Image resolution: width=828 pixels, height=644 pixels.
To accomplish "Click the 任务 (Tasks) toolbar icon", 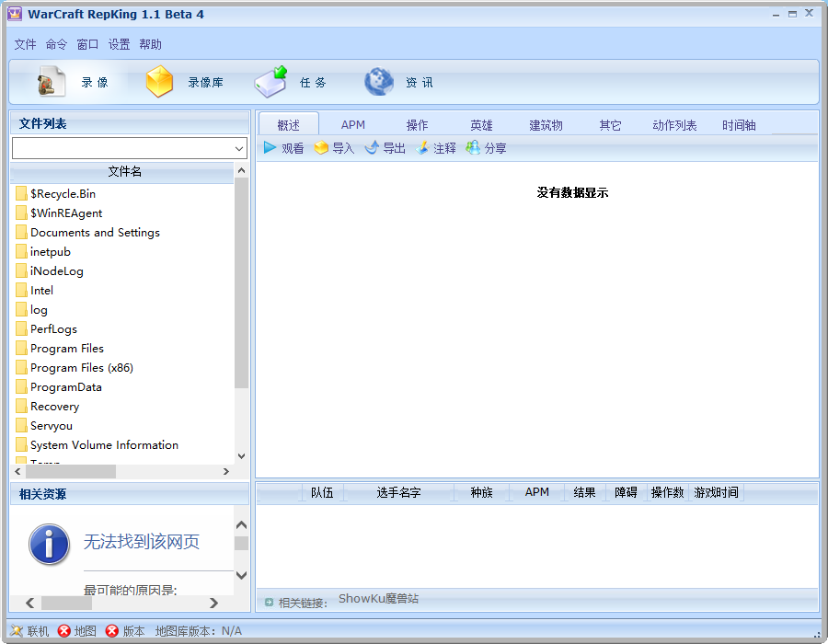I will (271, 83).
